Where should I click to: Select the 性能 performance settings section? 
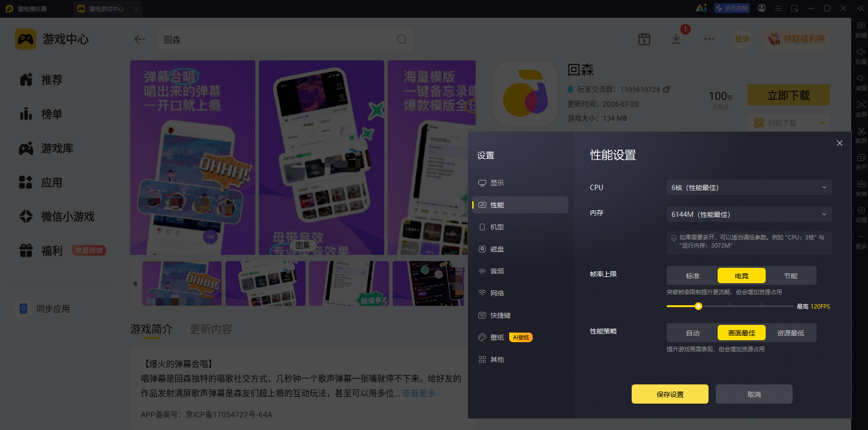tap(520, 205)
